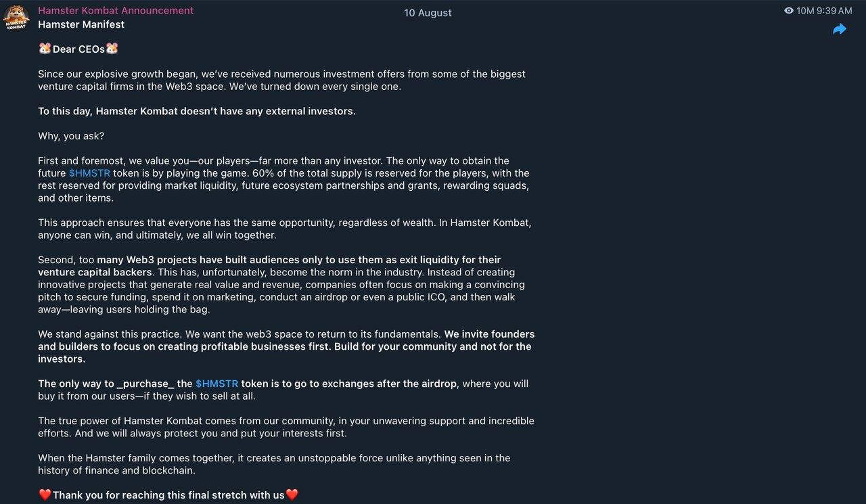The image size is (866, 504).
Task: Click the 9:39 AM message timestamp
Action: [835, 11]
